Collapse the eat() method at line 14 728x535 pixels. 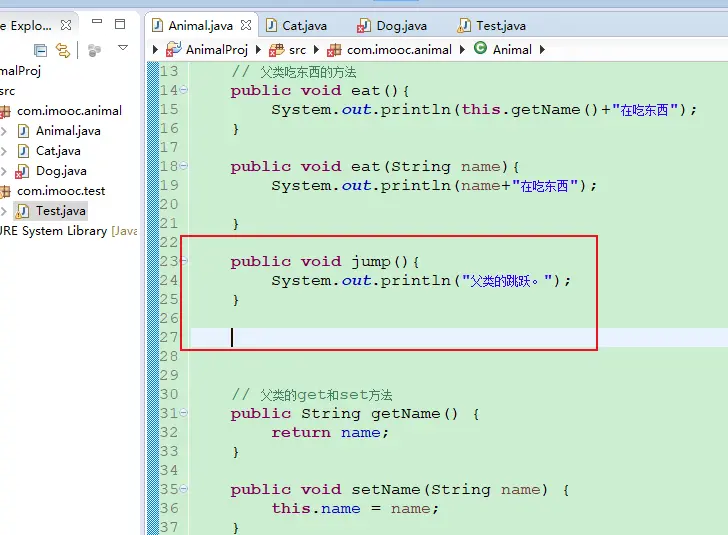pyautogui.click(x=184, y=90)
